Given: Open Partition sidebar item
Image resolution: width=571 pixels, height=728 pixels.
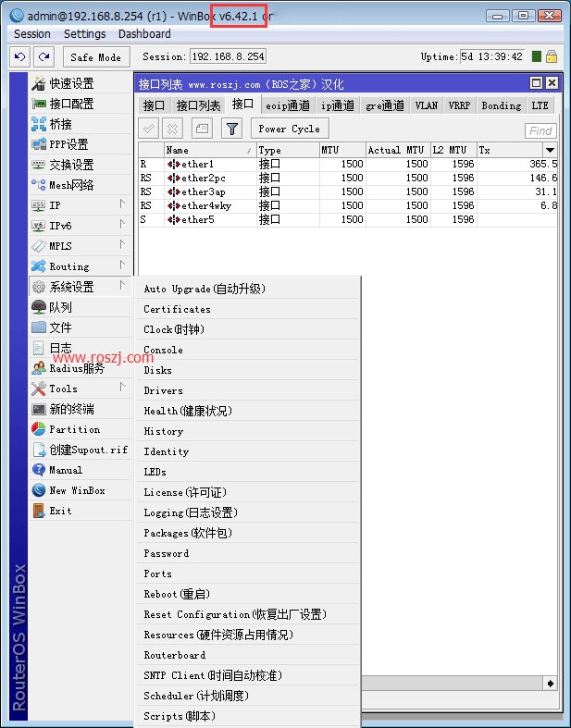Looking at the screenshot, I should point(81,429).
